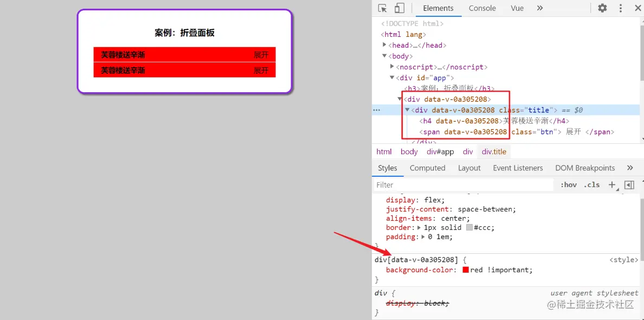This screenshot has width=644, height=320.
Task: Show more DevTools tabs chevron
Action: (x=540, y=8)
